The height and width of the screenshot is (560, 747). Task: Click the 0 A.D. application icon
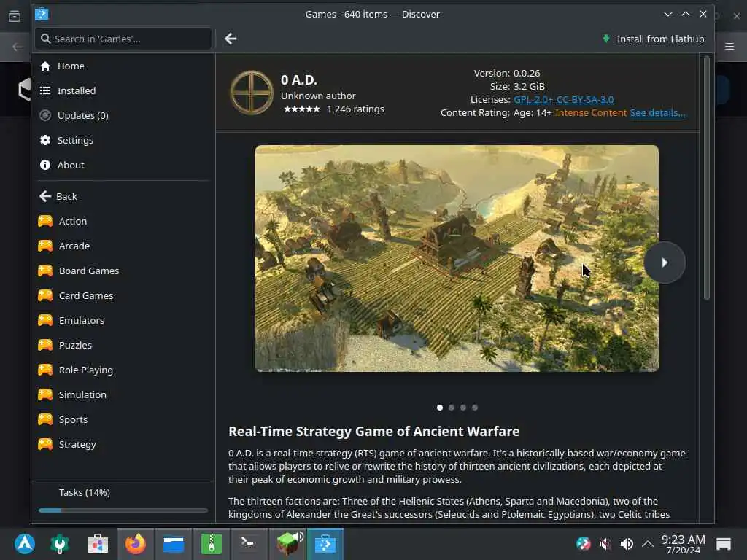click(x=252, y=93)
